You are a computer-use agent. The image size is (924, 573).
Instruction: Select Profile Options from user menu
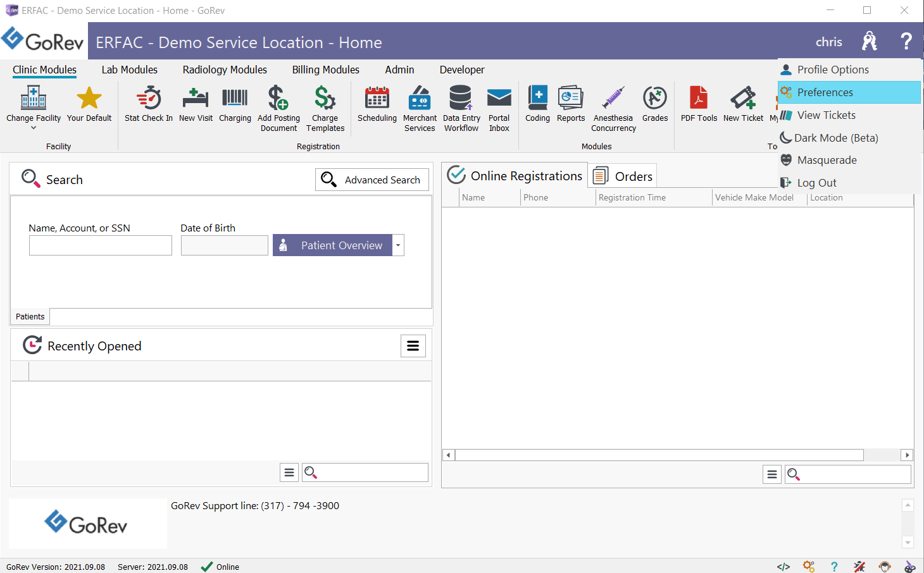(849, 70)
